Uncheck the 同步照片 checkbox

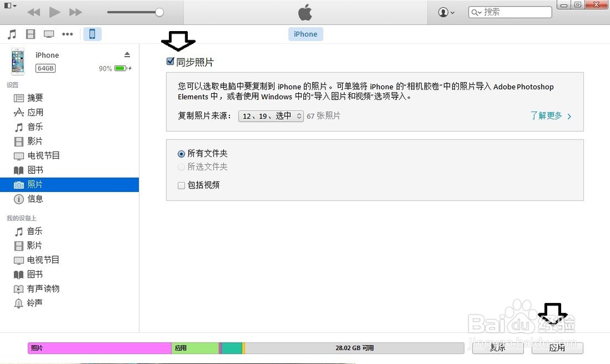pos(170,61)
